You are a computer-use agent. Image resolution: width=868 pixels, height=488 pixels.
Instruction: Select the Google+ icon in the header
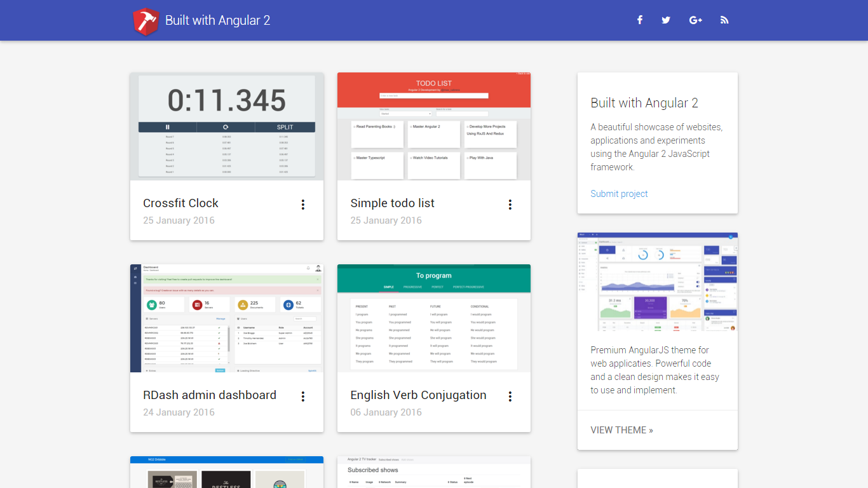tap(695, 20)
